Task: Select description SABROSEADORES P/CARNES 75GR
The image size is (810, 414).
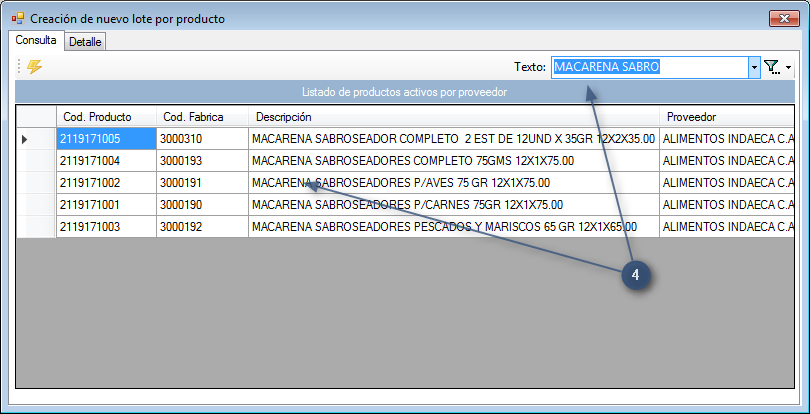Action: click(x=454, y=205)
